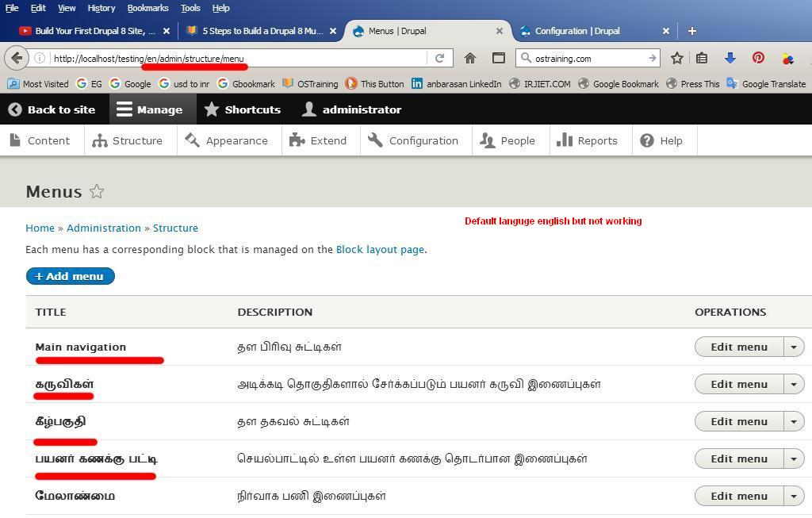Open the Bookmarks menu
This screenshot has width=812, height=518.
[x=147, y=8]
